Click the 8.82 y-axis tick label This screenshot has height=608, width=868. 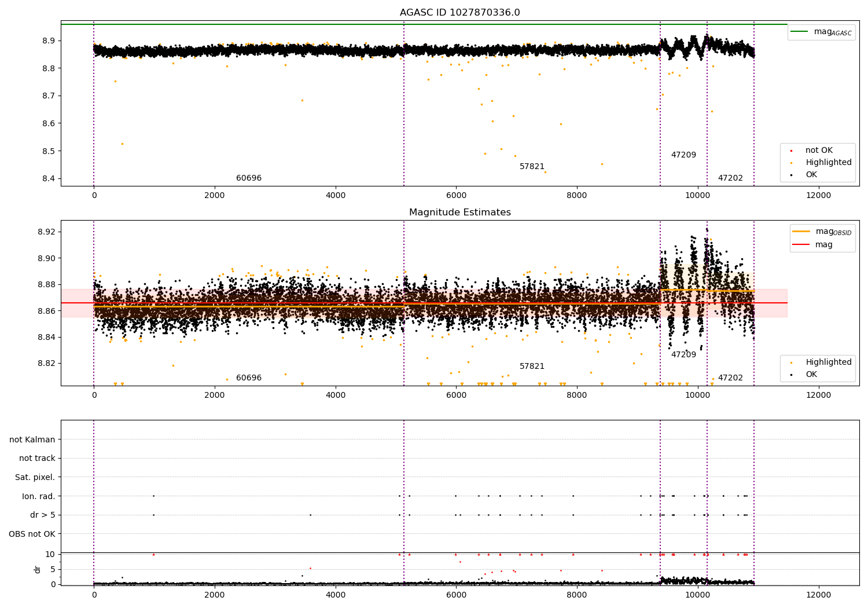coord(46,364)
